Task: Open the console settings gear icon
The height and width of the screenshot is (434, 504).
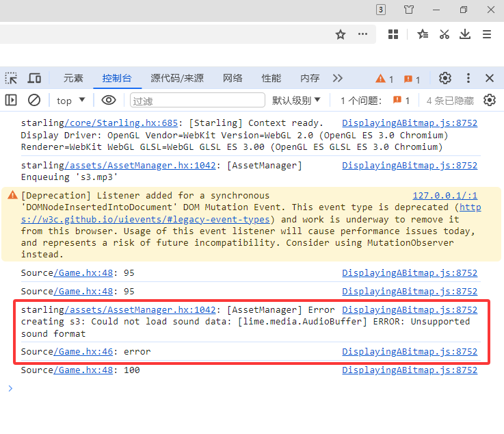Action: 490,100
